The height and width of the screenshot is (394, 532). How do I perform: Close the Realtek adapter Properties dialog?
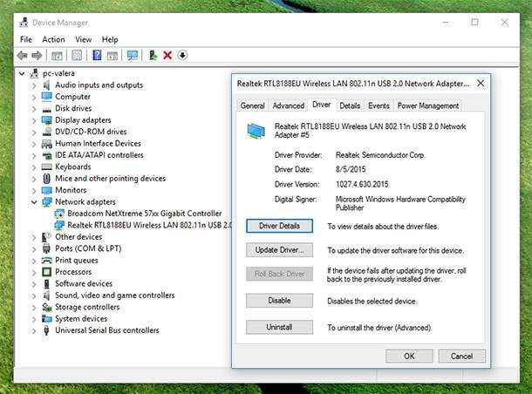click(x=481, y=83)
